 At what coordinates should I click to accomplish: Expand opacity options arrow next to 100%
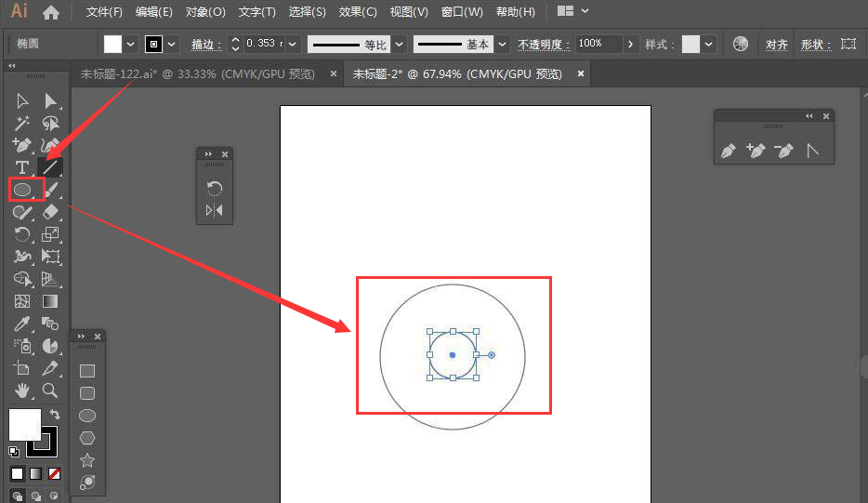(630, 45)
